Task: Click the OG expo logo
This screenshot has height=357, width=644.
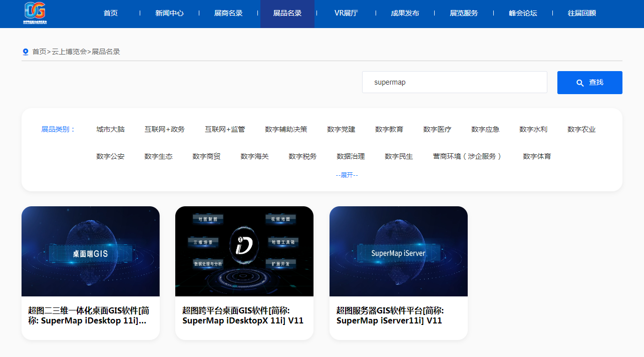Action: pos(35,13)
